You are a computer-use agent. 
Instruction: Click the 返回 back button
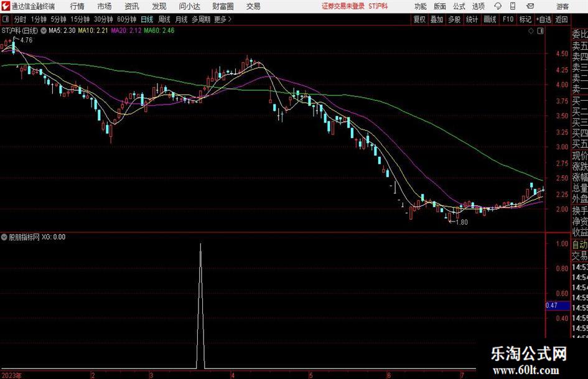pyautogui.click(x=561, y=19)
